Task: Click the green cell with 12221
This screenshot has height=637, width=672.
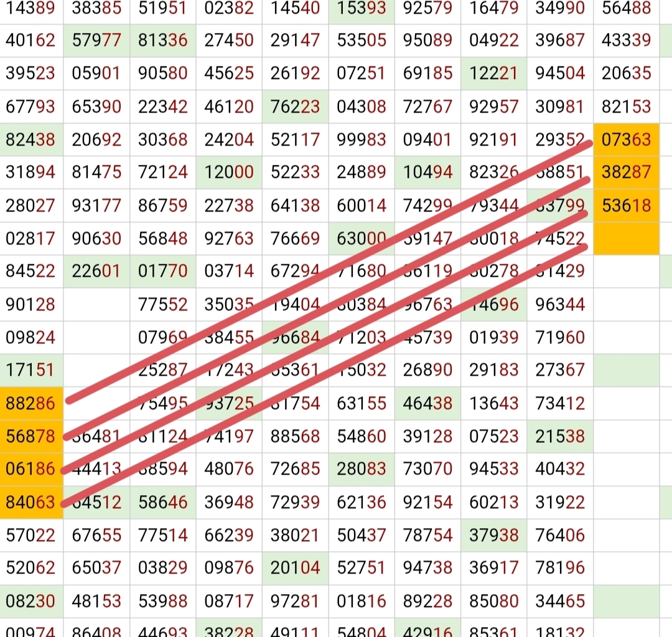Action: tap(493, 73)
